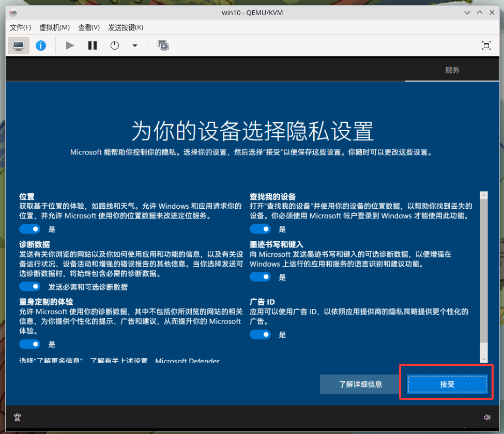
Task: Toggle the 量身定制的体验 switch
Action: pyautogui.click(x=30, y=345)
